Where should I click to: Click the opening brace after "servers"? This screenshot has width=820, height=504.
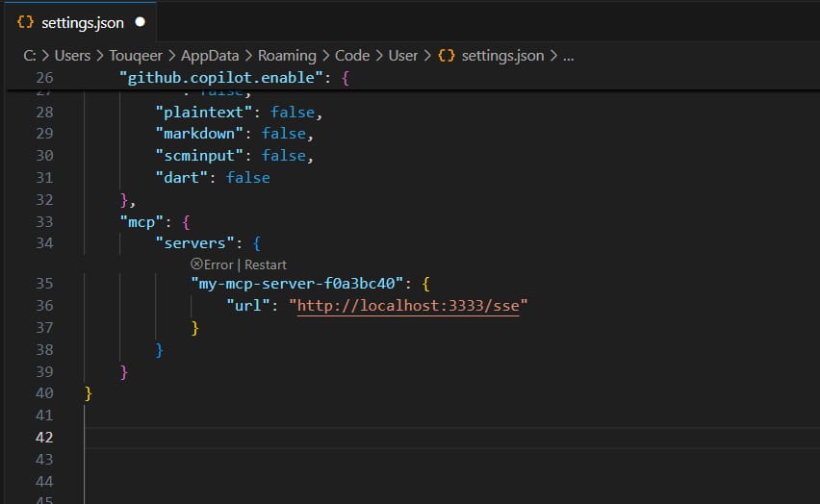(257, 243)
